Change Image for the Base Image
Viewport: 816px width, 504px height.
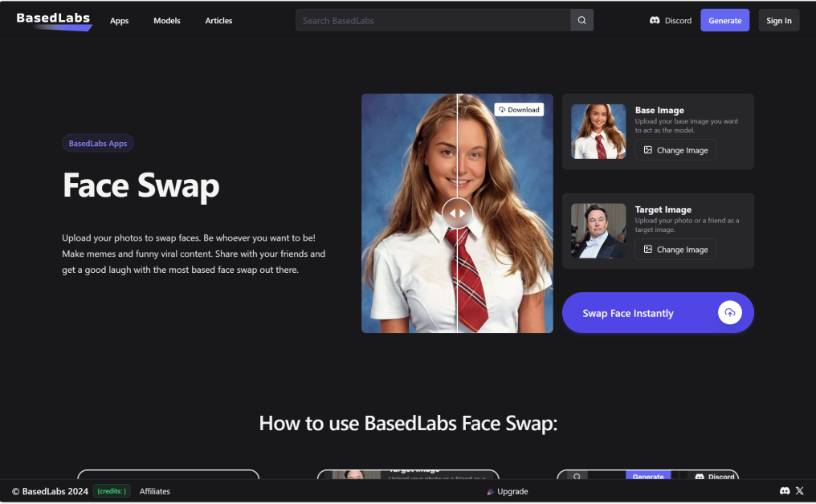(x=675, y=150)
